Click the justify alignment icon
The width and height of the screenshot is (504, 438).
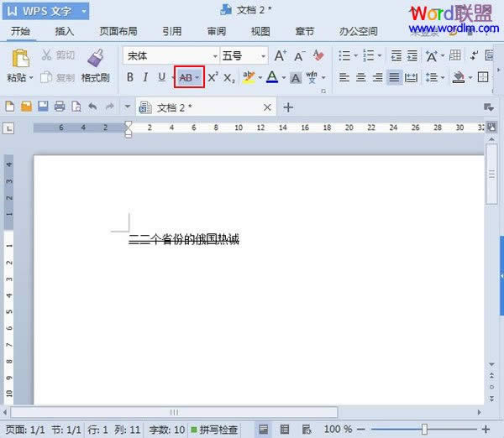tap(395, 77)
